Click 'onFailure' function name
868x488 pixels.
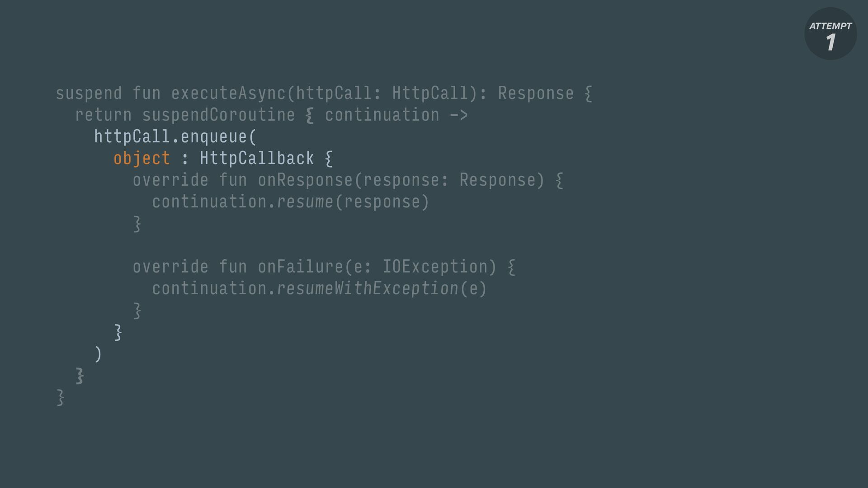pyautogui.click(x=301, y=267)
